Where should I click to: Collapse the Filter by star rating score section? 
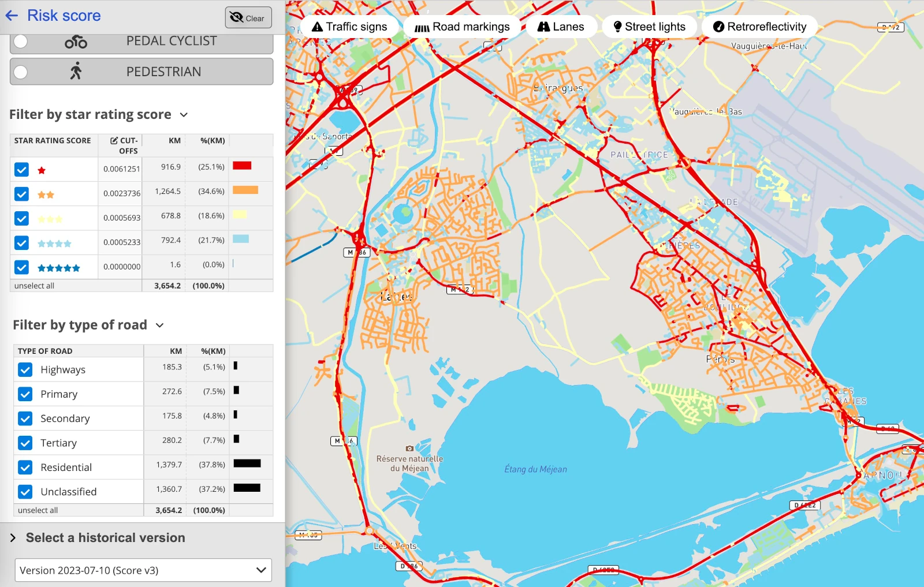coord(184,115)
